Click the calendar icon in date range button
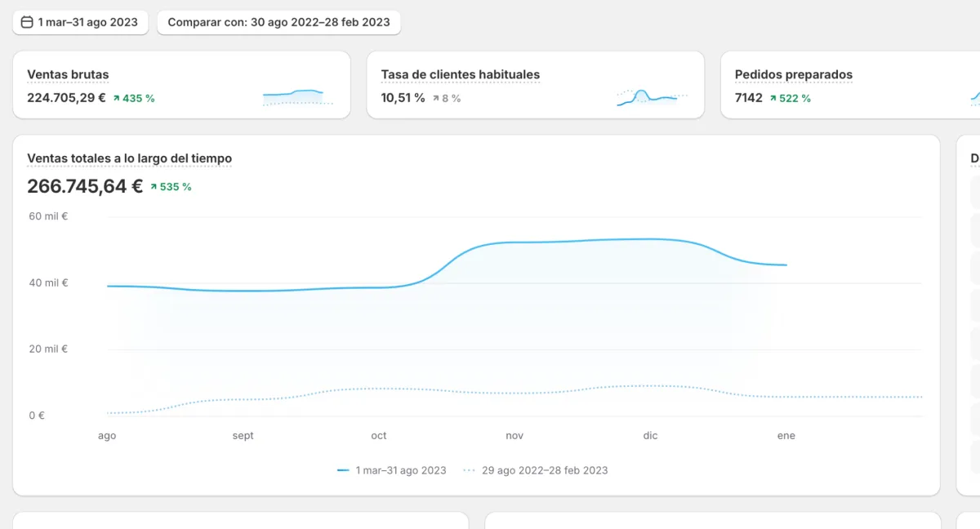Viewport: 980px width, 529px height. (x=27, y=22)
